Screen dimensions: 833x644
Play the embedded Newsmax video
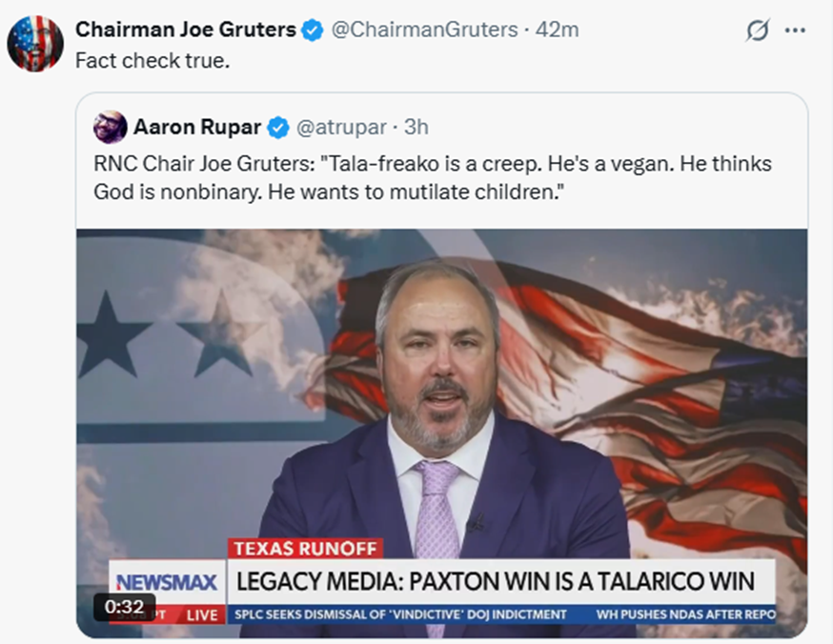coord(442,433)
